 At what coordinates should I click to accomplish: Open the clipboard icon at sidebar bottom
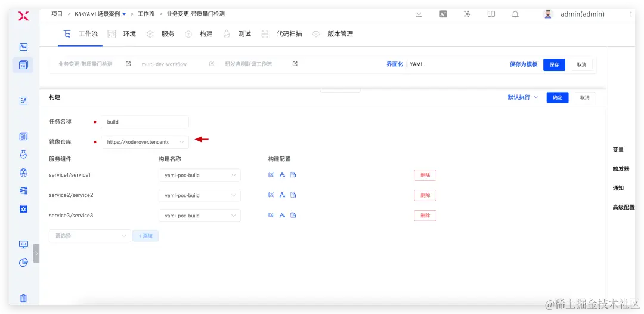click(23, 298)
